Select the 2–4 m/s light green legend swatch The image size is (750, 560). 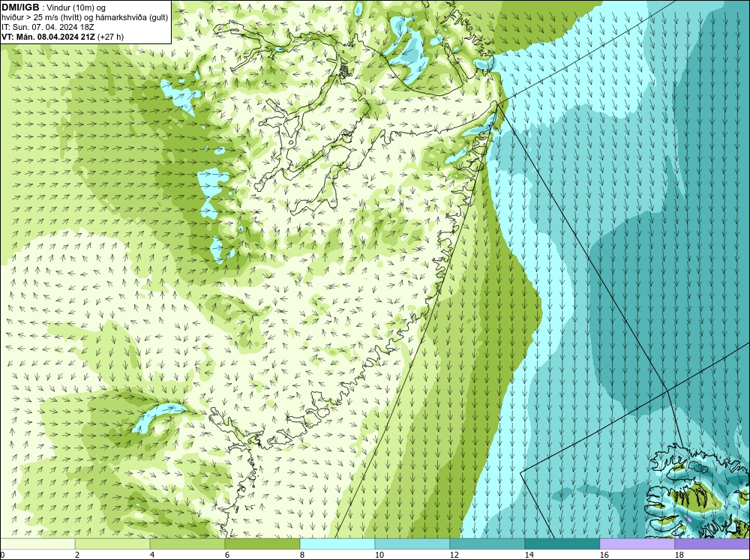112,544
